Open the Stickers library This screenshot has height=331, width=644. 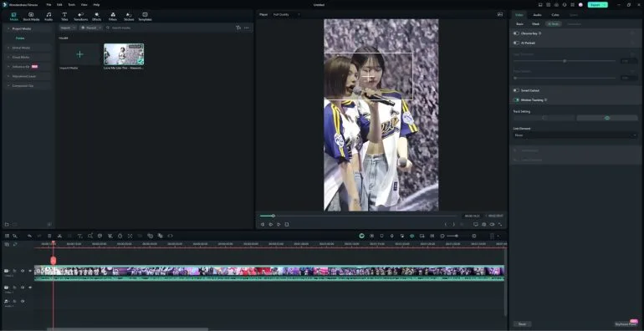pyautogui.click(x=129, y=17)
